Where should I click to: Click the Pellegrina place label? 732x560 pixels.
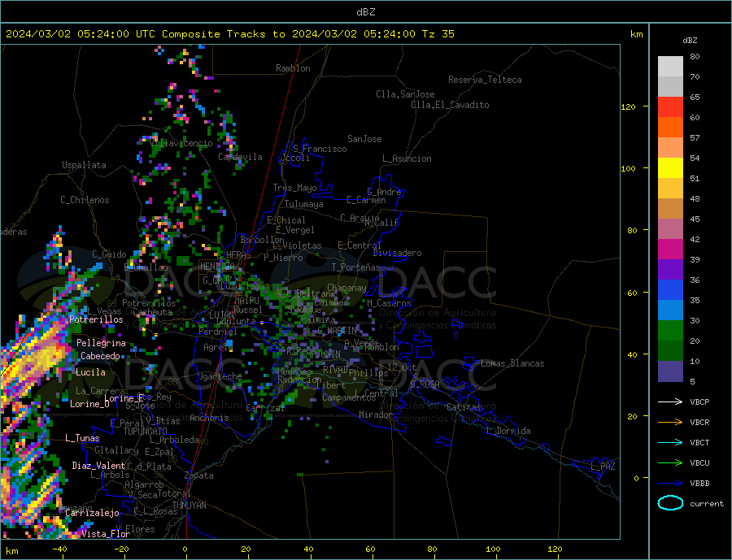[101, 343]
